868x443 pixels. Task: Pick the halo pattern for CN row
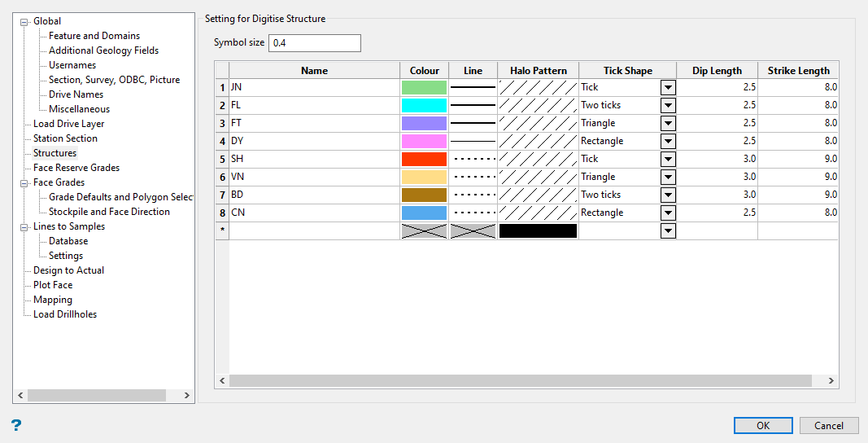click(538, 213)
